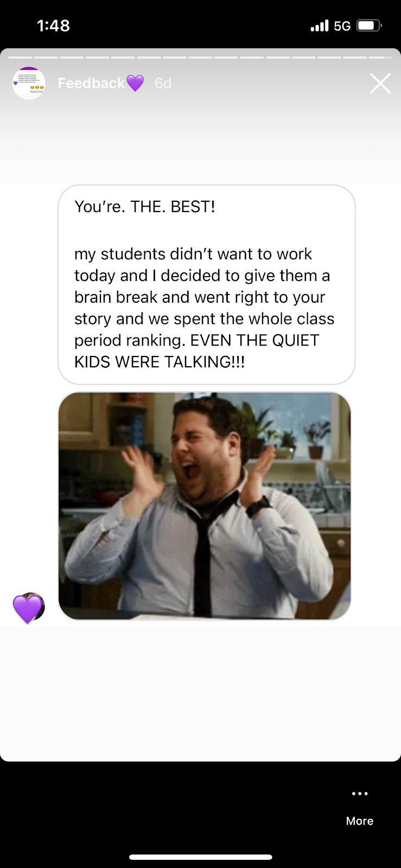Screen dimensions: 401x868
Task: Tap the purple heart emoji beside Feedback
Action: [x=135, y=83]
